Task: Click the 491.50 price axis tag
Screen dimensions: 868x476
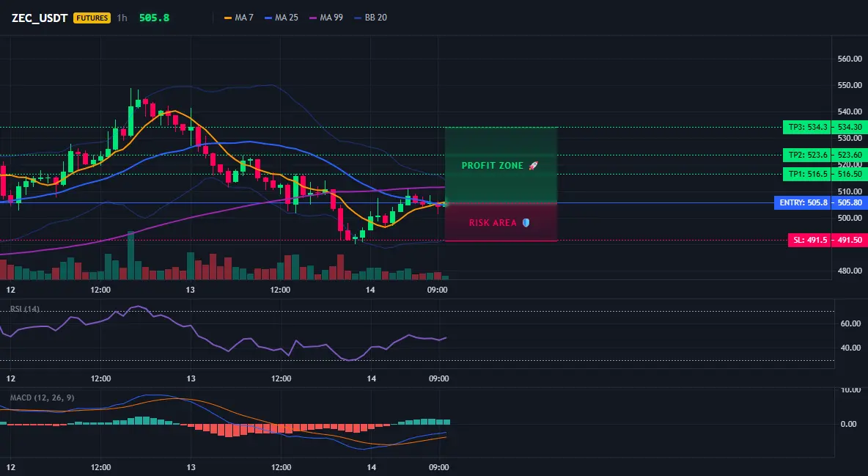Action: (850, 240)
